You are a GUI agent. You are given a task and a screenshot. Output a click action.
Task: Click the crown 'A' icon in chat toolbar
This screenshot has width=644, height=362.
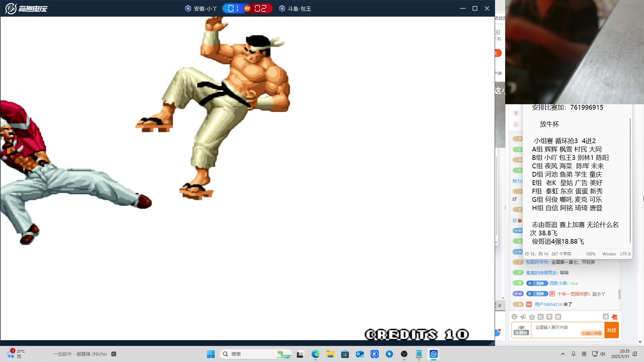532,317
